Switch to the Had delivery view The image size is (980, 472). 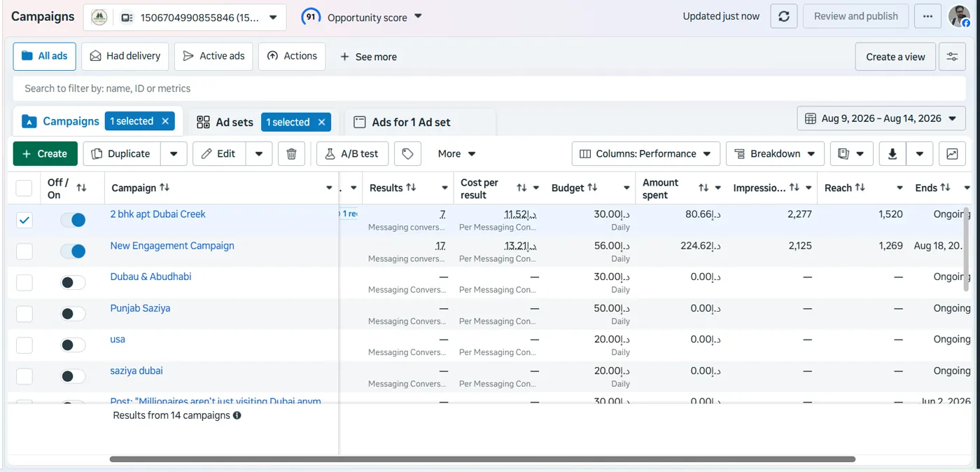point(125,56)
